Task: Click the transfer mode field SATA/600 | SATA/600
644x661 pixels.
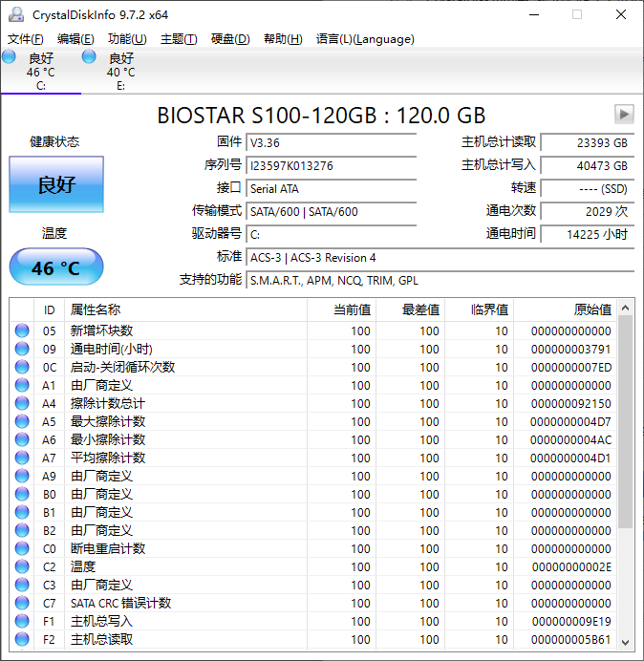Action: 332,212
